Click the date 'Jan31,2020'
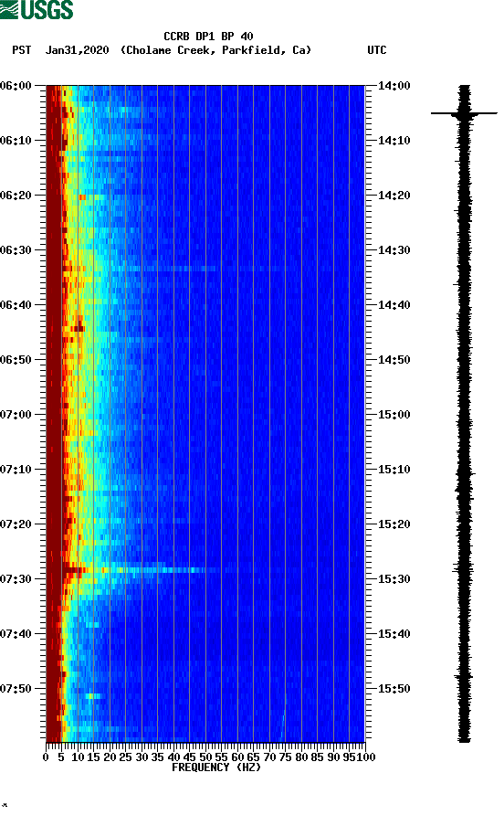Screen dimensions: 504x815 78,50
